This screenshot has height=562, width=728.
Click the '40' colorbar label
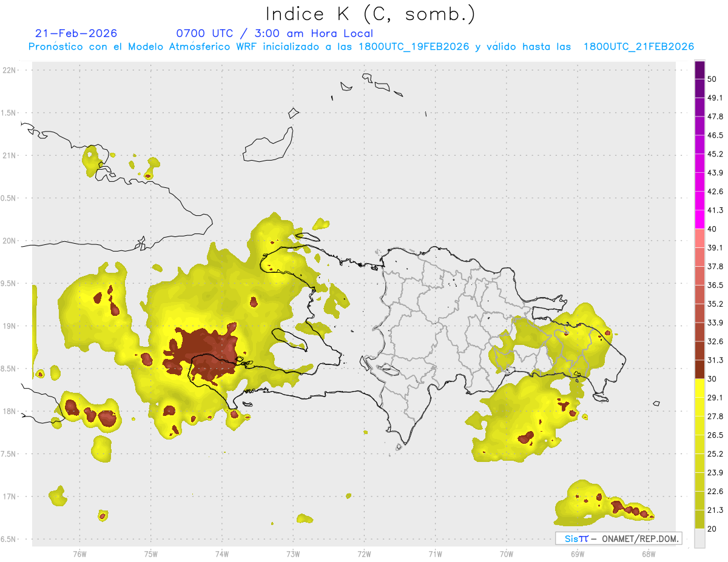pos(712,229)
